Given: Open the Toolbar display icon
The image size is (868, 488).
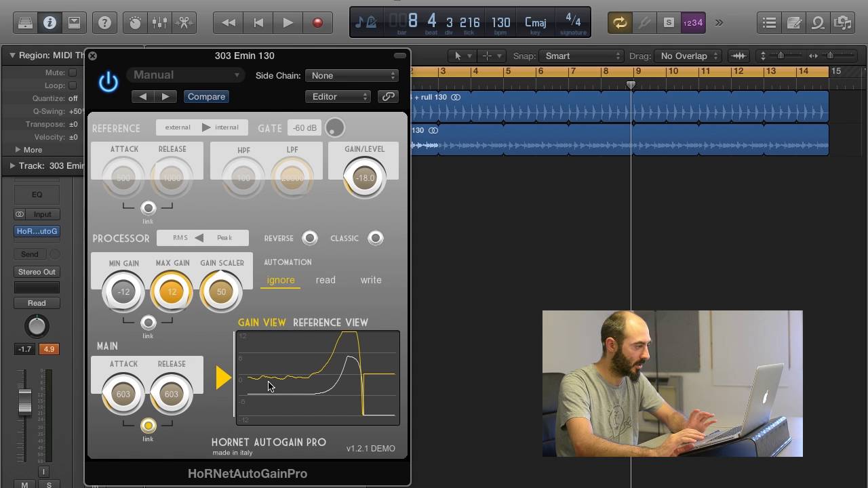Looking at the screenshot, I should pos(74,22).
